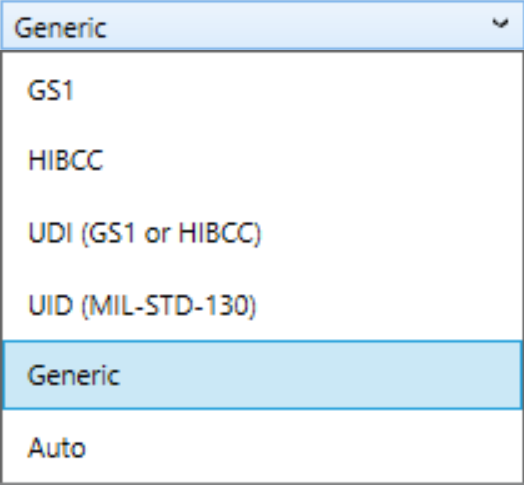The height and width of the screenshot is (485, 524).
Task: Pick UDI (GS1 or HIBCC) entry
Action: 262,233
